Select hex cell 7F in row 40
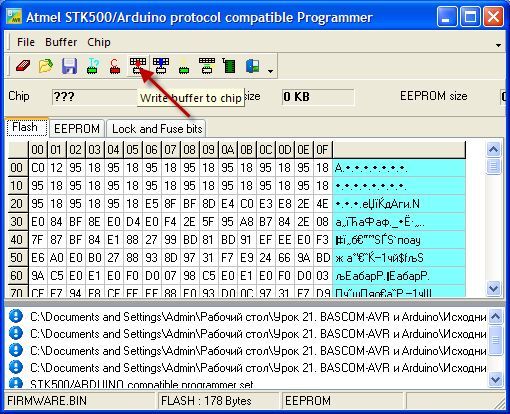This screenshot has height=414, width=510. (38, 240)
